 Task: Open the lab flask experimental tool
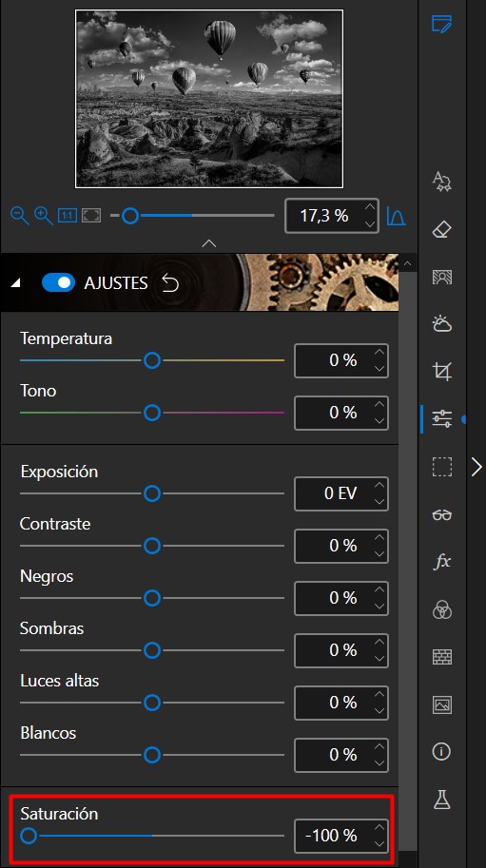(x=441, y=800)
